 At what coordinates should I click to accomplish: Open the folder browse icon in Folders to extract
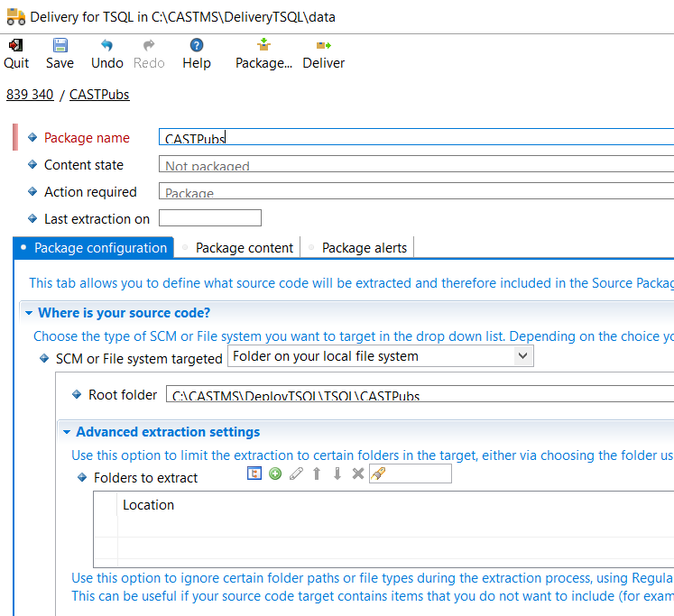coord(255,473)
